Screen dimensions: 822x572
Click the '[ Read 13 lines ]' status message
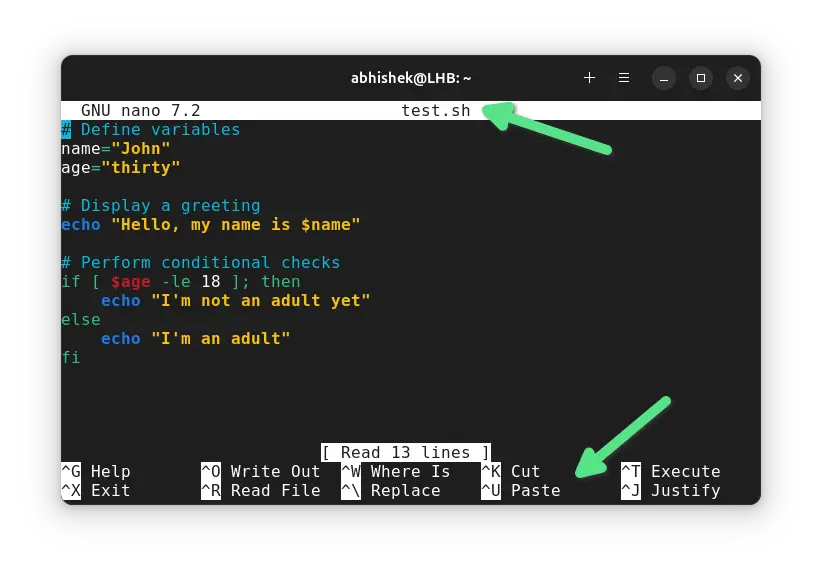(x=406, y=452)
